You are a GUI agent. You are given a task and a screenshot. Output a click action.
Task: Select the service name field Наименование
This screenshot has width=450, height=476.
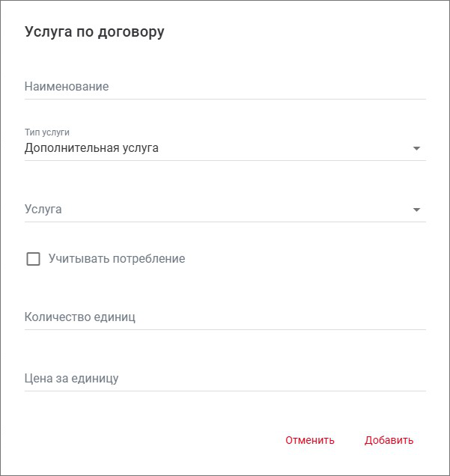[x=225, y=87]
